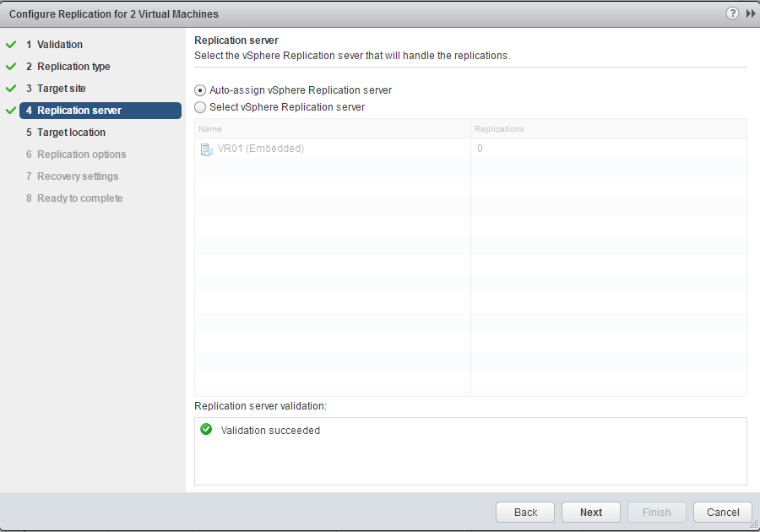Choose Select vSphere Replication server radio button
Image resolution: width=760 pixels, height=532 pixels.
(200, 107)
